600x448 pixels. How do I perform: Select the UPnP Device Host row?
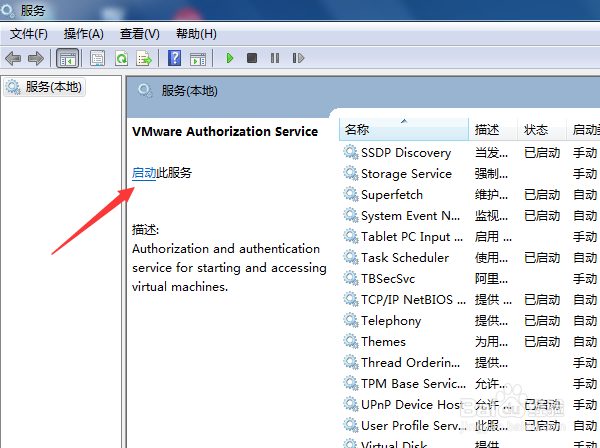469,404
